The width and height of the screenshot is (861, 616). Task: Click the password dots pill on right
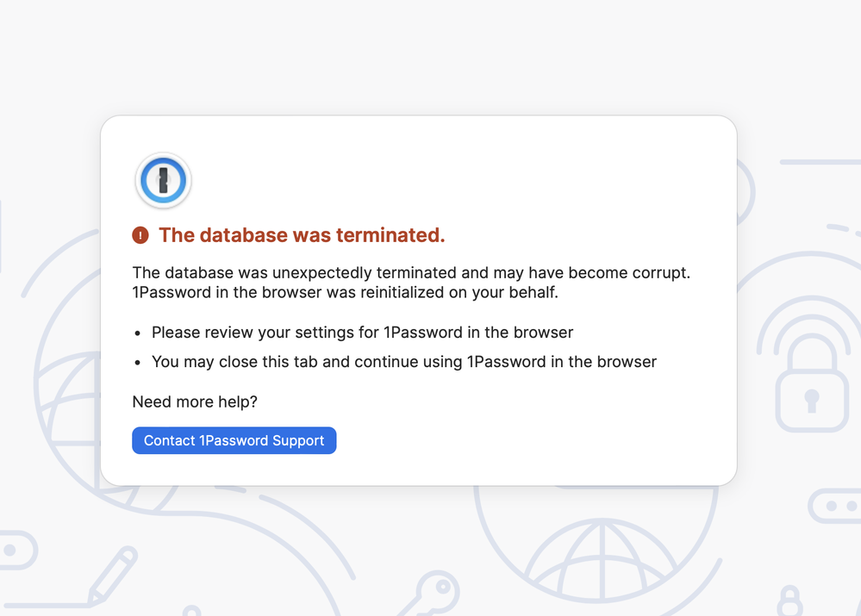(x=834, y=506)
